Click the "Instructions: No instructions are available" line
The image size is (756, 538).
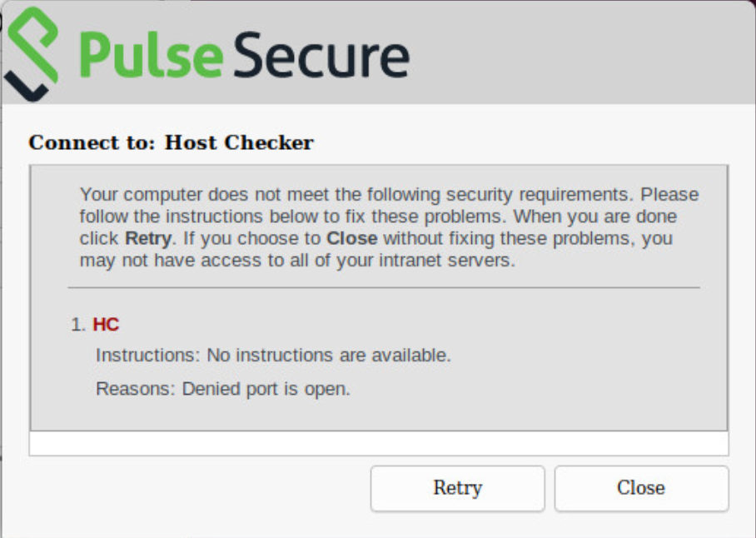(273, 356)
